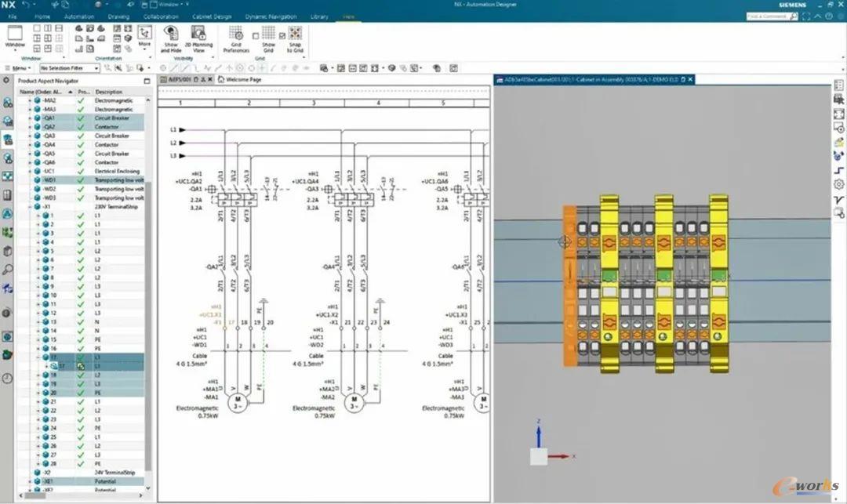Toggle the Show Grid checkbox
This screenshot has width=847, height=504.
256,36
